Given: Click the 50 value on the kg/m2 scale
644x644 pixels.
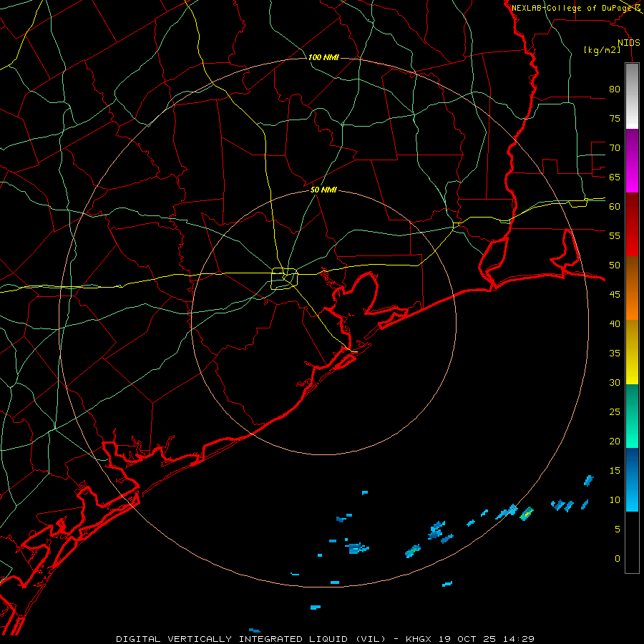Looking at the screenshot, I should 615,265.
